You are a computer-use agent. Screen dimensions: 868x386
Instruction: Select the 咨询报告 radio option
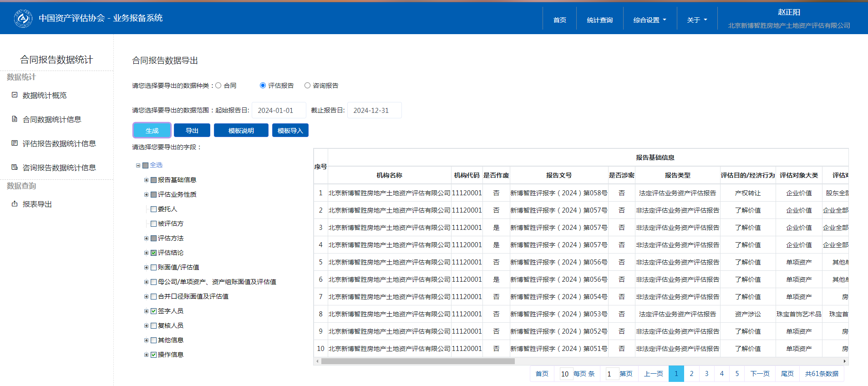click(308, 86)
